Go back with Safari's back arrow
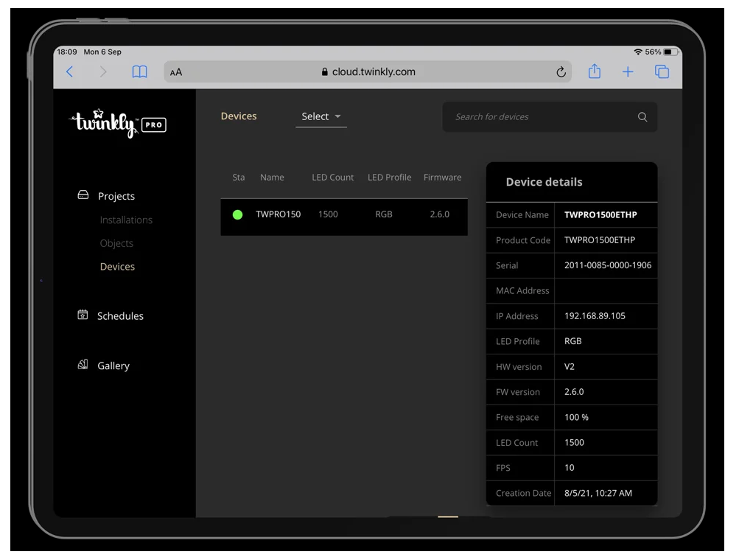This screenshot has height=560, width=739. [70, 71]
